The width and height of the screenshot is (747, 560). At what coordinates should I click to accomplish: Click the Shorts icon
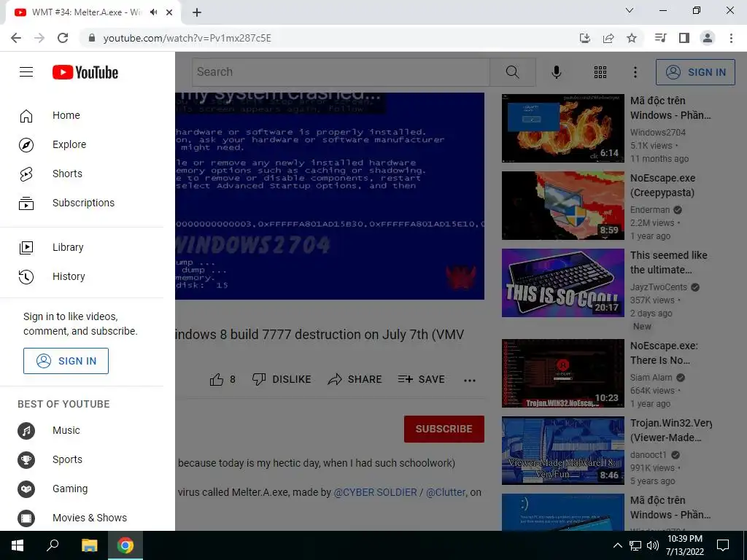[26, 174]
